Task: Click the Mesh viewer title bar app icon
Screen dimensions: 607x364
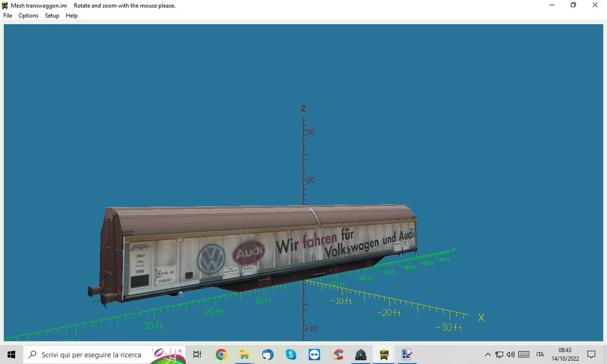Action: 5,5
